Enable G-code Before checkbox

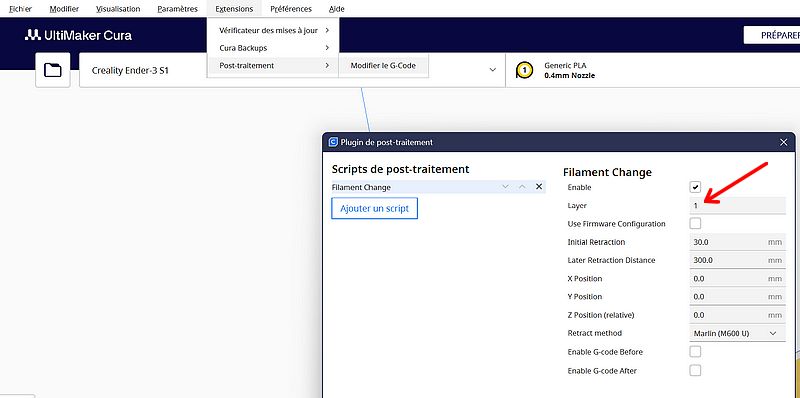(695, 352)
